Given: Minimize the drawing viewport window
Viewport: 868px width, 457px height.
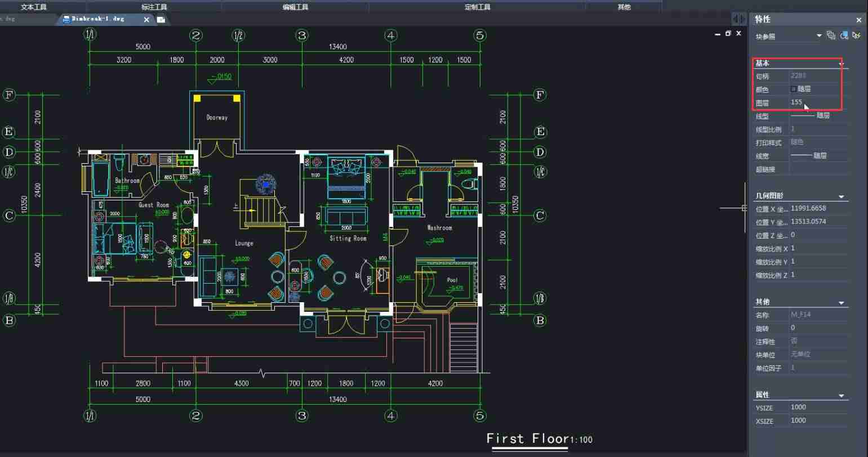Looking at the screenshot, I should 718,34.
